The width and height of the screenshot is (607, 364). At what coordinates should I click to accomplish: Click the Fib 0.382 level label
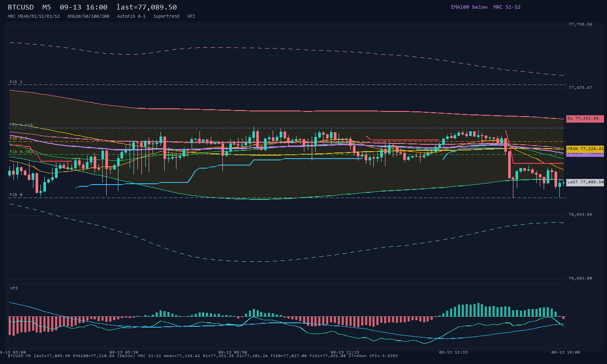21,152
